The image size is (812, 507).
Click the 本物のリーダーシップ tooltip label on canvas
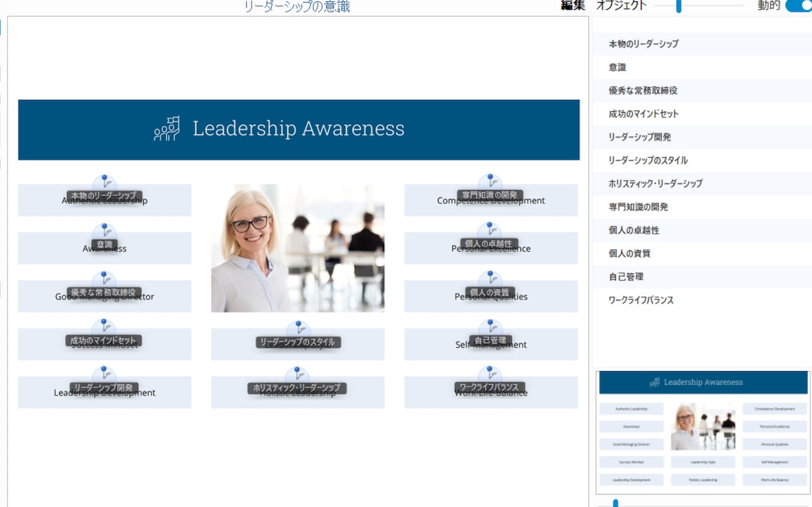[x=104, y=196]
